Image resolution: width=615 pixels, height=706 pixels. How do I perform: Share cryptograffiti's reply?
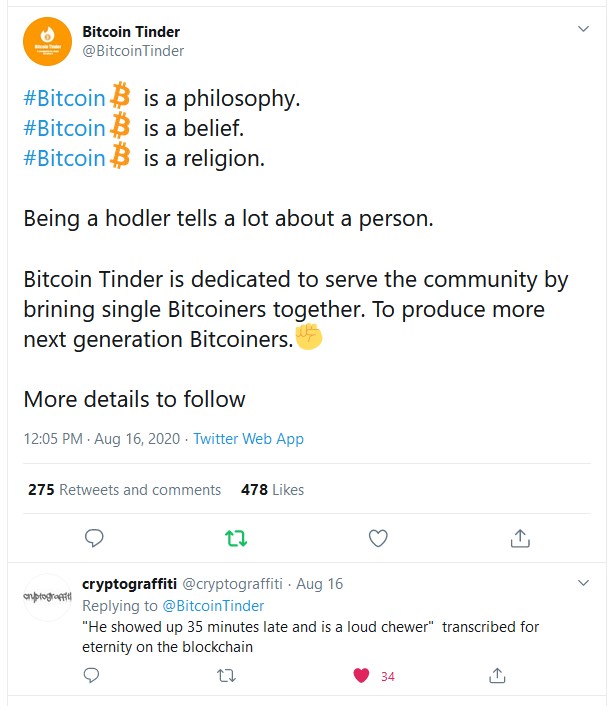[497, 676]
